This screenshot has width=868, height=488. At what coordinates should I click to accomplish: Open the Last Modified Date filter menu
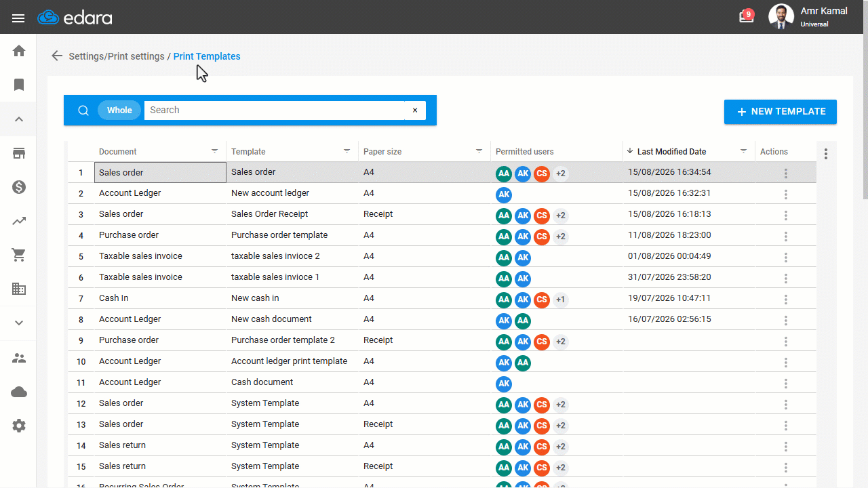(744, 151)
